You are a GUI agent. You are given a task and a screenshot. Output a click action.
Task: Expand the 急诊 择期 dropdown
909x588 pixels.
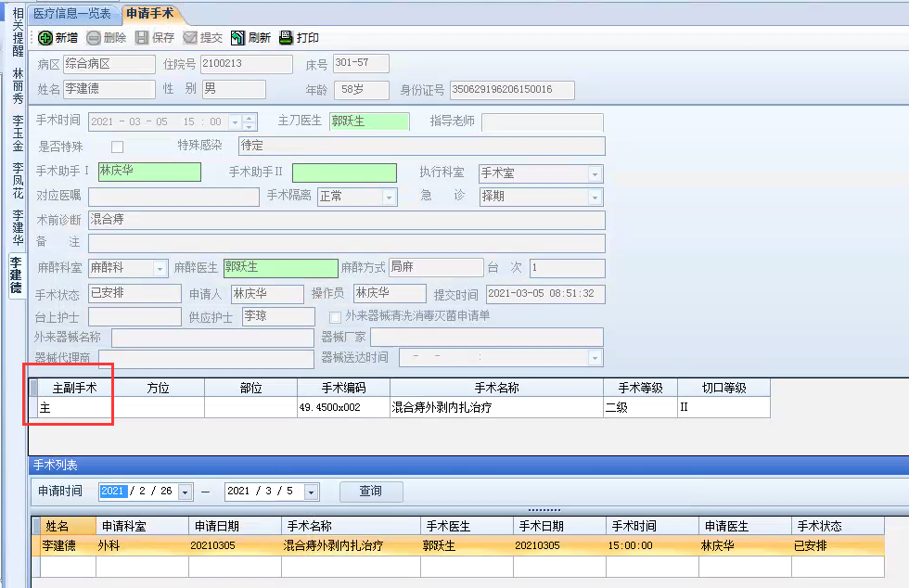click(x=595, y=198)
